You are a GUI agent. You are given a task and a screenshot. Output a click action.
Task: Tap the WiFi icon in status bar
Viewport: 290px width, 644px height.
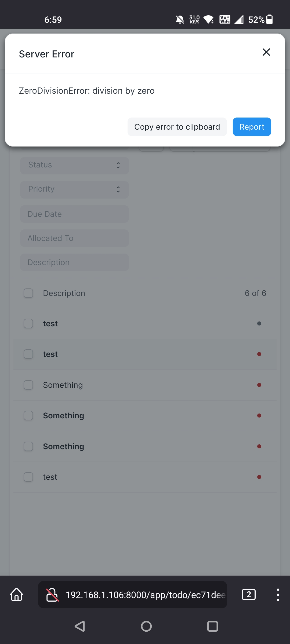209,19
